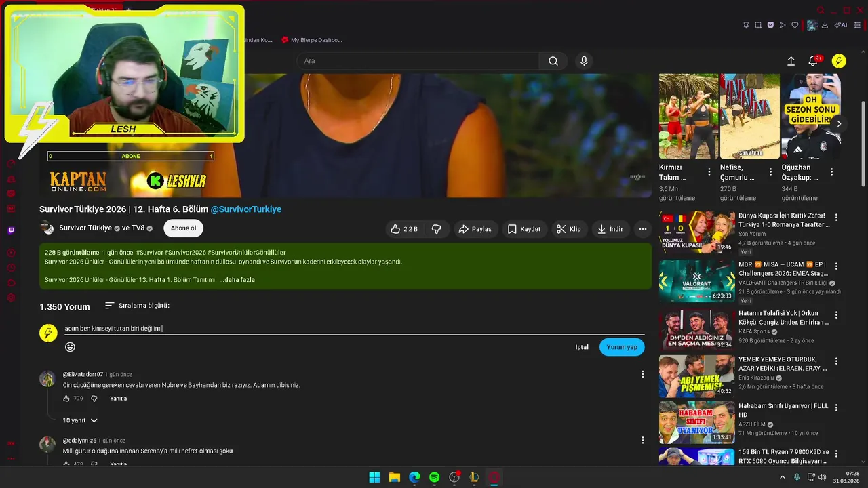Reply to ElMatadorr07 with Yanıtla

(119, 399)
